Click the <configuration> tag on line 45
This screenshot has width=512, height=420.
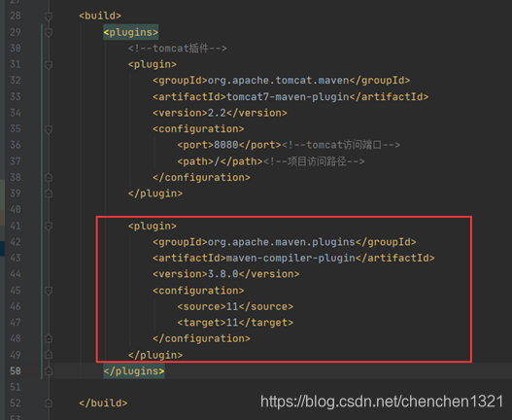[198, 291]
